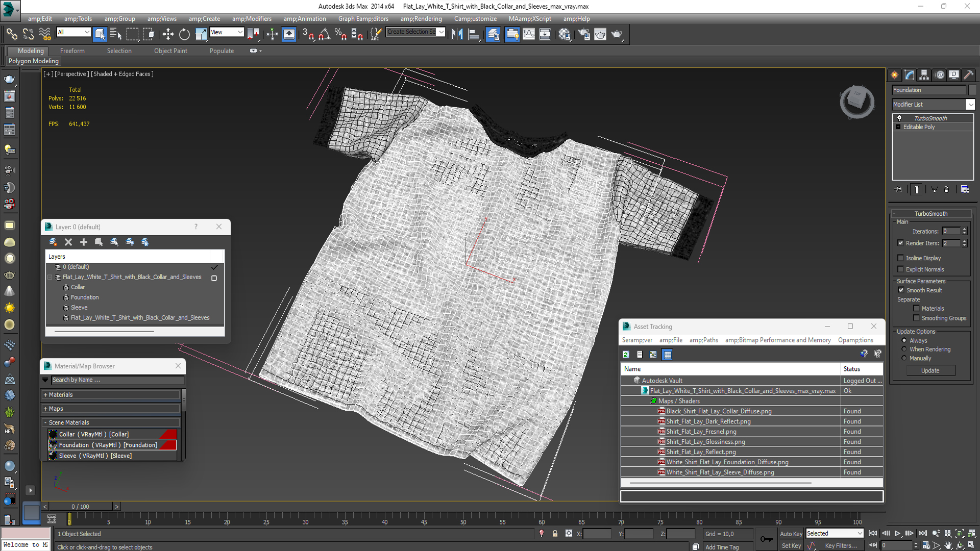980x551 pixels.
Task: Enable the Explicit Normals checkbox
Action: 900,269
